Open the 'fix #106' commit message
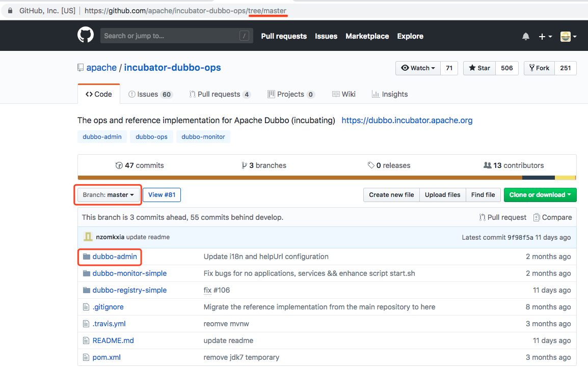Image resolution: width=588 pixels, height=370 pixels. (x=217, y=290)
